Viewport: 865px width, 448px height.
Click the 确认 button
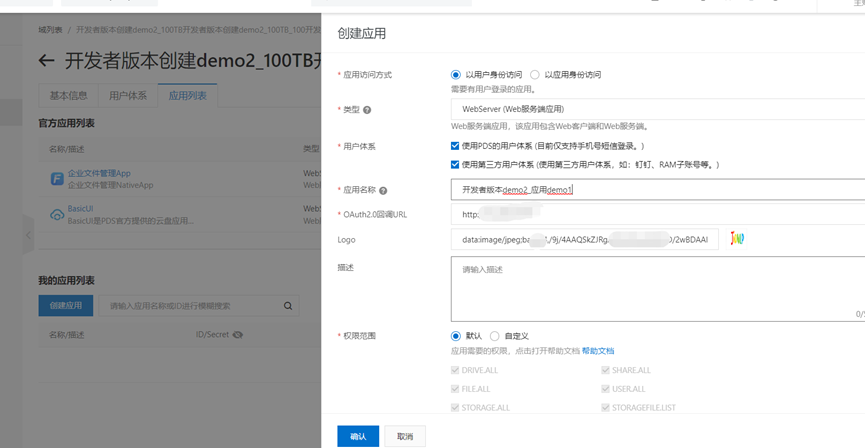tap(358, 436)
